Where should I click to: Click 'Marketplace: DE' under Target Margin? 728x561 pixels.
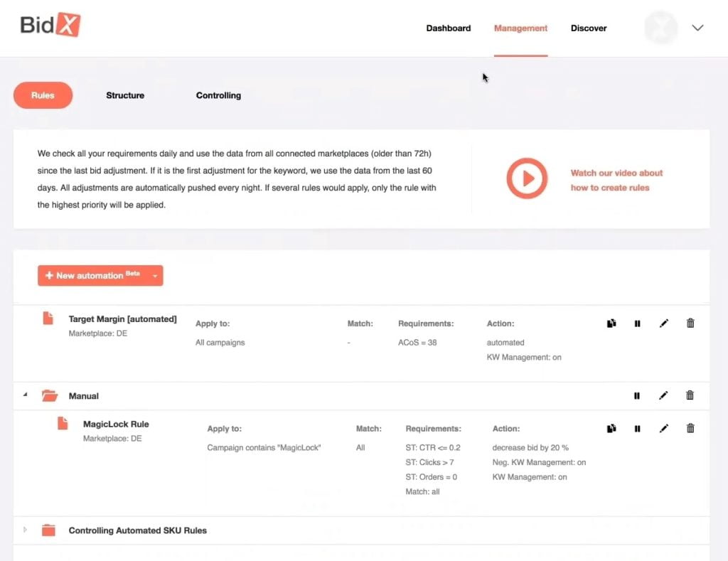[98, 333]
